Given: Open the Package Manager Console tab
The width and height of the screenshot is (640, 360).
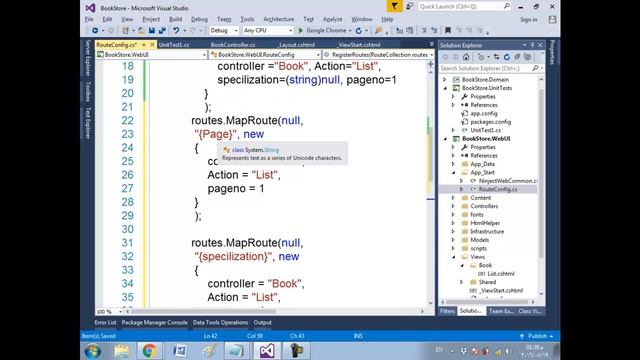Looking at the screenshot, I should coord(155,322).
